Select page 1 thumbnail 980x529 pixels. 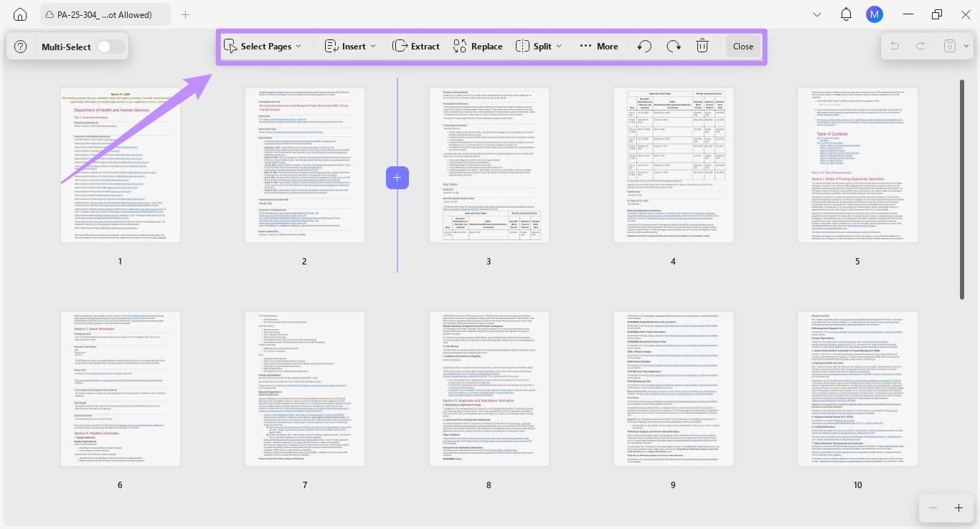121,166
